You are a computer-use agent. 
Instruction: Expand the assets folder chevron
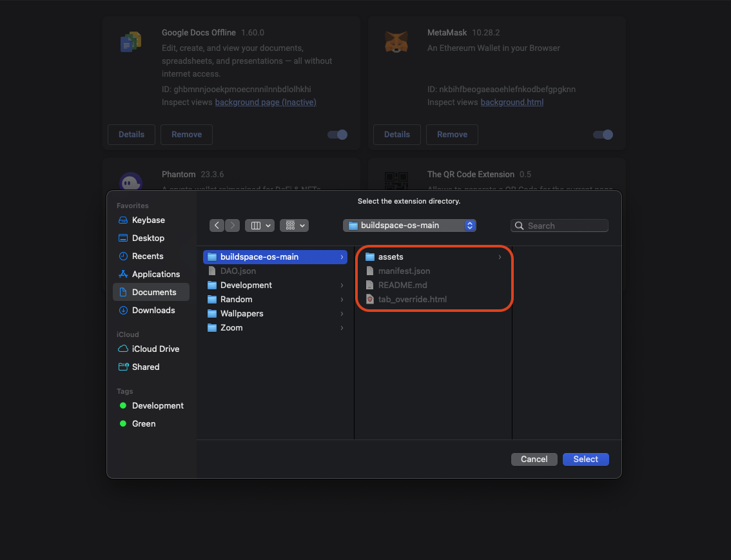tap(500, 256)
